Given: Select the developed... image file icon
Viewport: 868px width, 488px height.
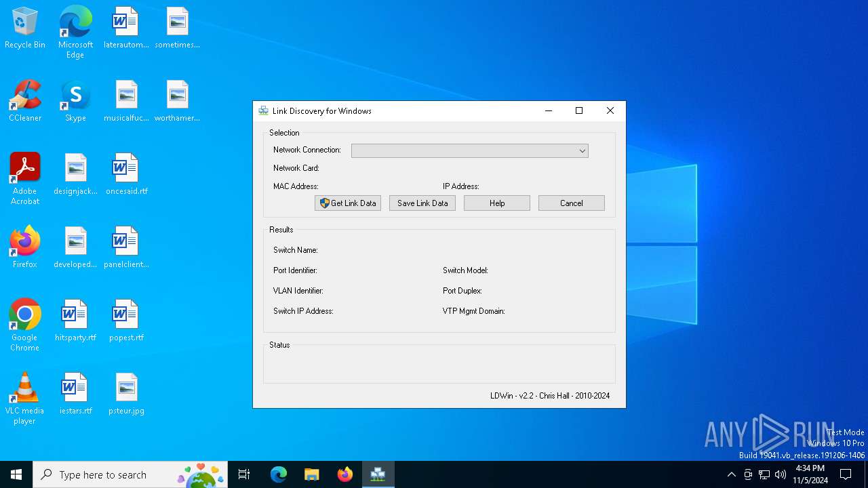Looking at the screenshot, I should click(75, 248).
